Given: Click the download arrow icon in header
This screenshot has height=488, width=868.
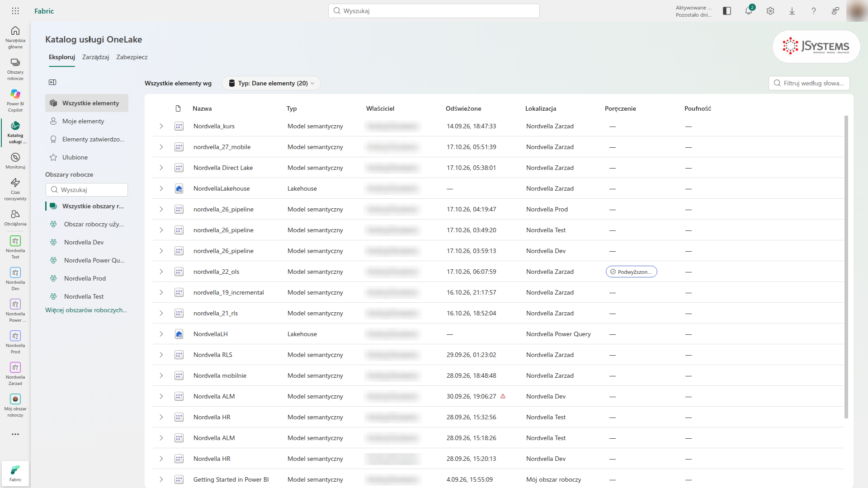Looking at the screenshot, I should pos(792,11).
